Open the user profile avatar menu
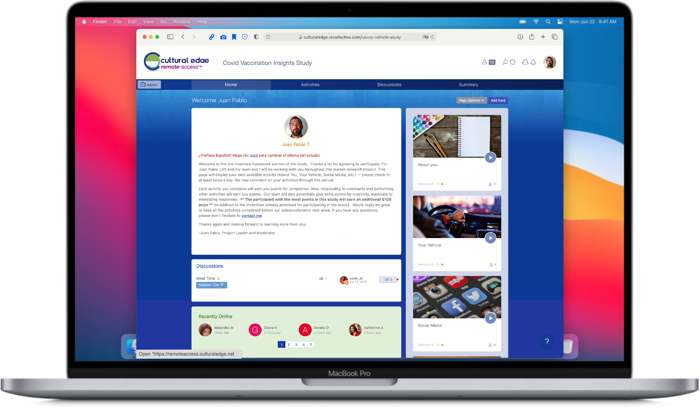 click(549, 62)
